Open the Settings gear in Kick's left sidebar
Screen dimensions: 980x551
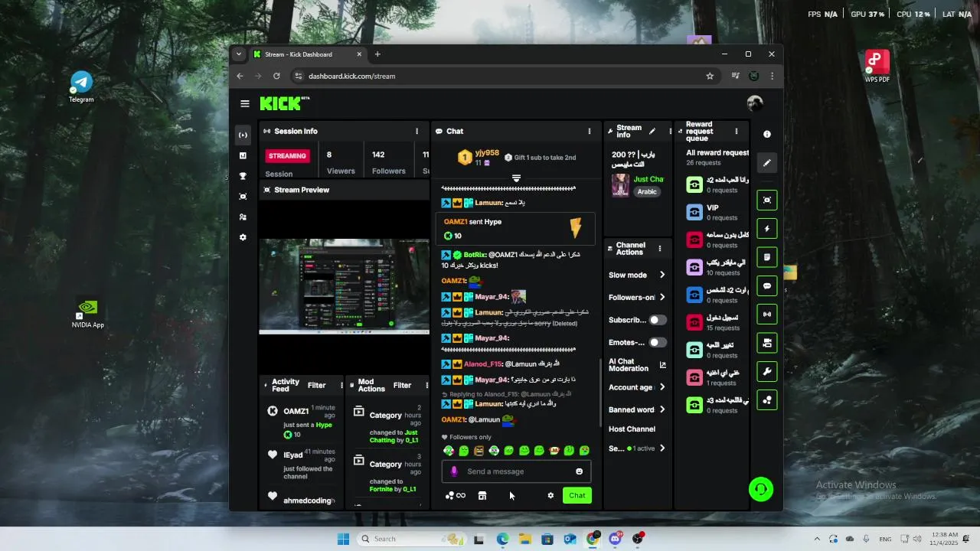click(243, 237)
